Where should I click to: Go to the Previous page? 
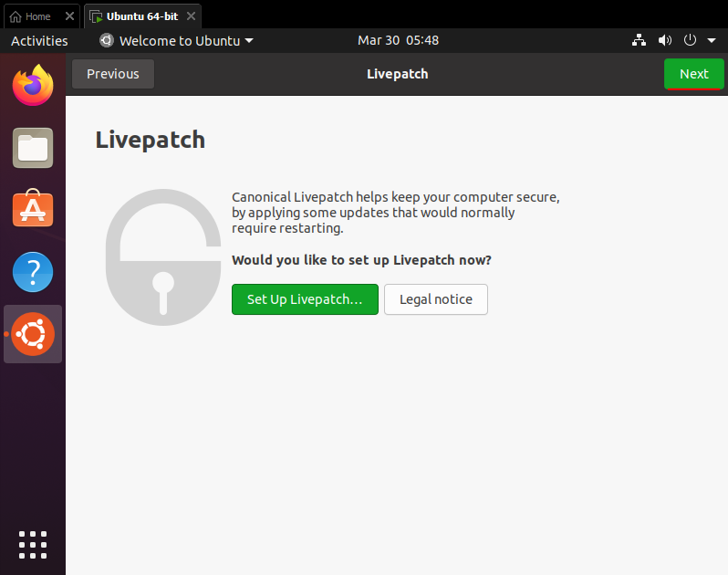click(x=113, y=74)
